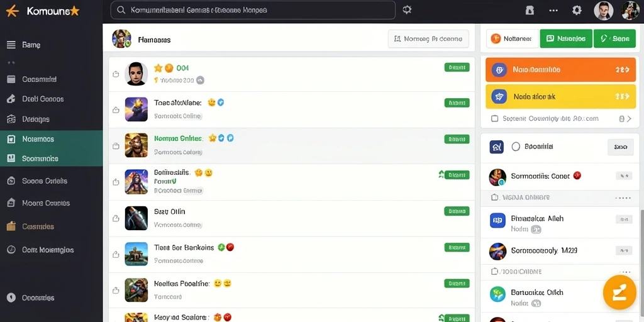Screen dimensions: 644x322
Task: Toggle lock icon on the face-avatar row
Action: point(116,74)
